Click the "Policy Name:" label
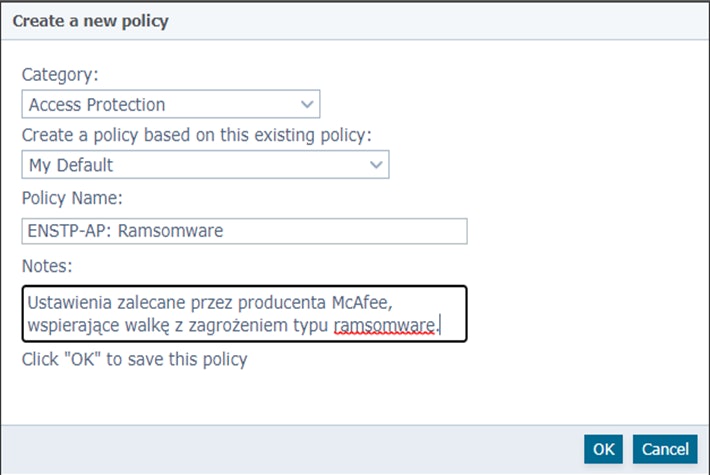 (72, 198)
